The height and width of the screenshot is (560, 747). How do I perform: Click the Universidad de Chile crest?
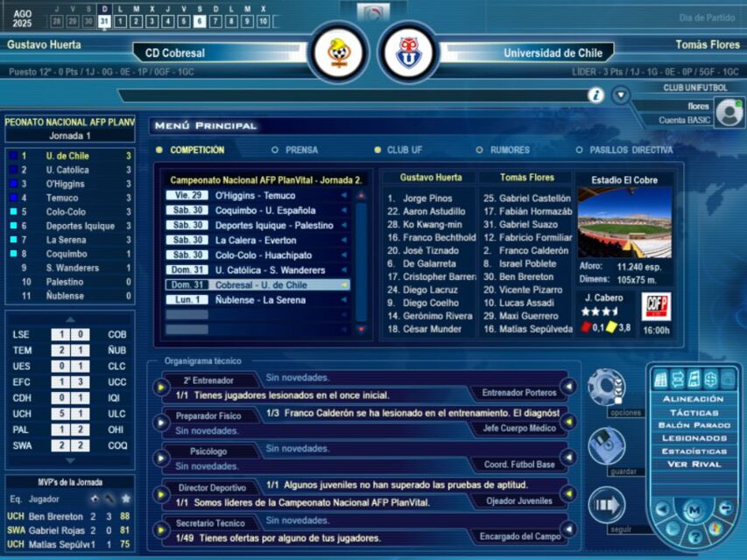pyautogui.click(x=407, y=52)
